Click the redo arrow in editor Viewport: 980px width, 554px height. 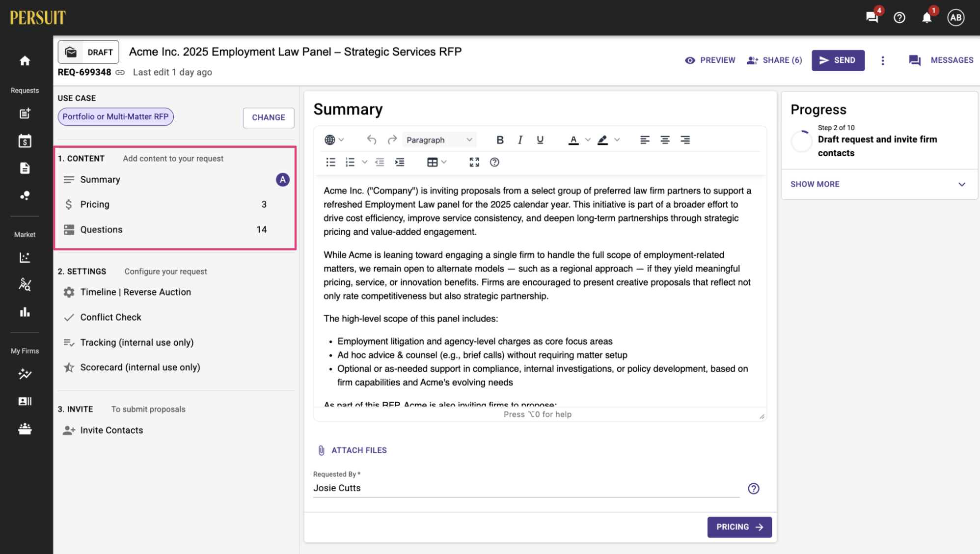tap(392, 140)
